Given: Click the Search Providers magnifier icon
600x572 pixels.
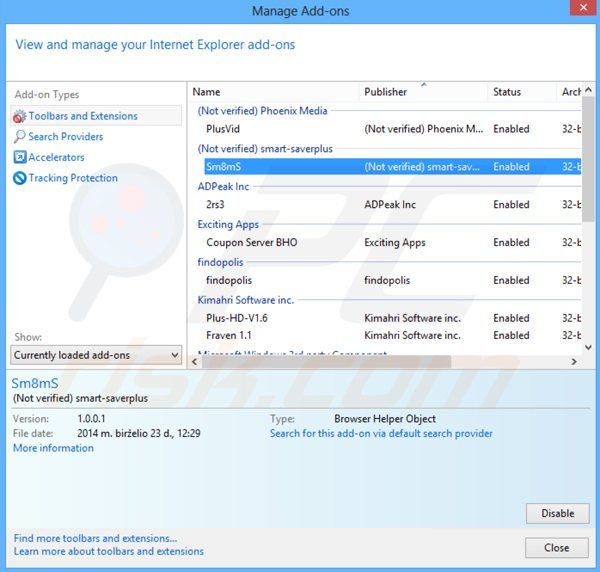Looking at the screenshot, I should click(x=19, y=137).
